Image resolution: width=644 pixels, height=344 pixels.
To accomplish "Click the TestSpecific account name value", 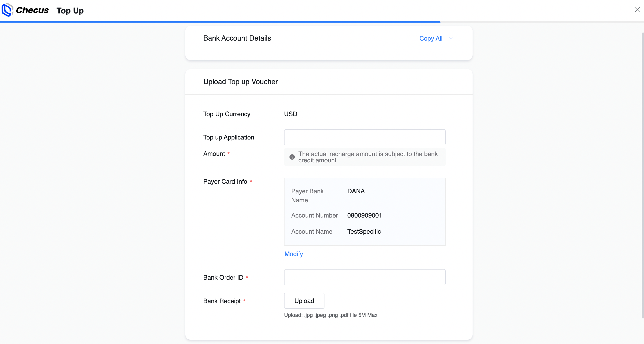I will 364,232.
